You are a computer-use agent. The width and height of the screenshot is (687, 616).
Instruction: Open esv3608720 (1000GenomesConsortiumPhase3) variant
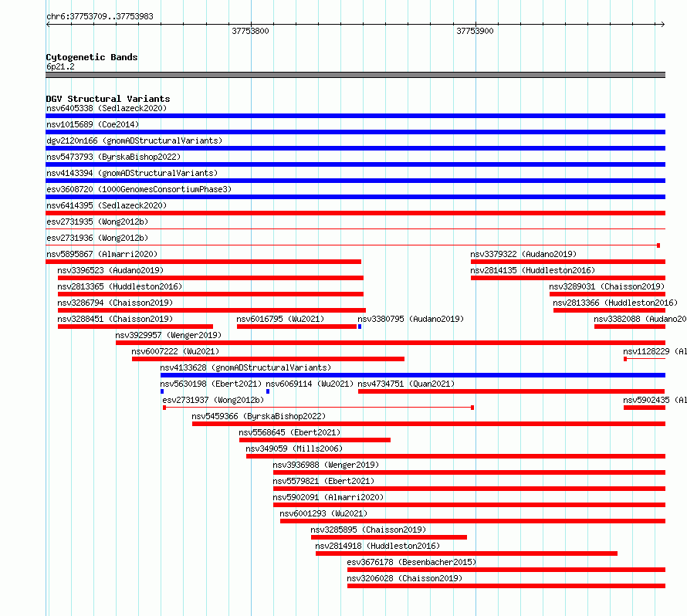click(139, 189)
